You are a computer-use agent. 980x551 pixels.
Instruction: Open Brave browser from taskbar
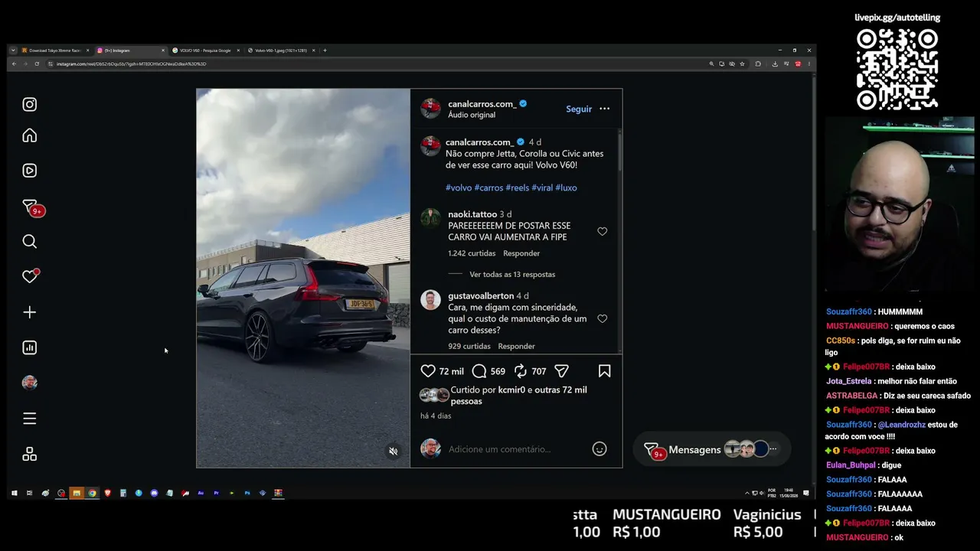tap(107, 494)
